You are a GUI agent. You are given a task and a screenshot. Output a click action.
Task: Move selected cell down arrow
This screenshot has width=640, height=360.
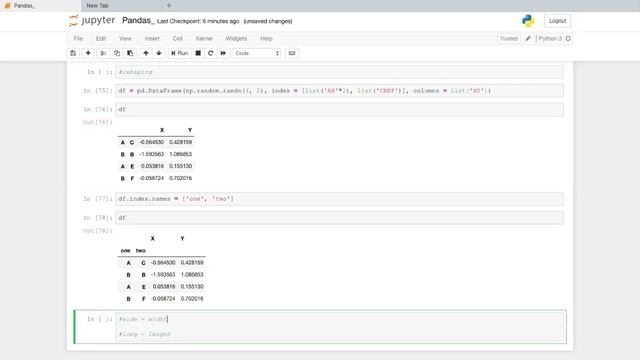coord(159,53)
